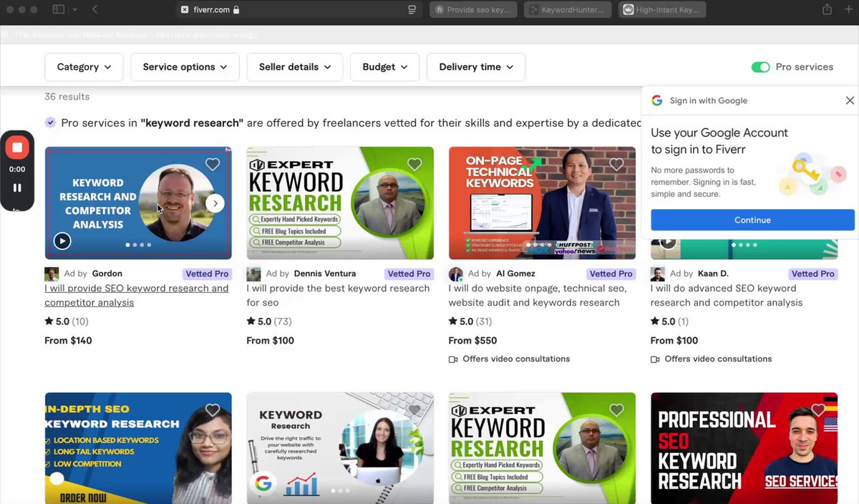Open "I will provide SEO keyword research" link

coord(136,295)
